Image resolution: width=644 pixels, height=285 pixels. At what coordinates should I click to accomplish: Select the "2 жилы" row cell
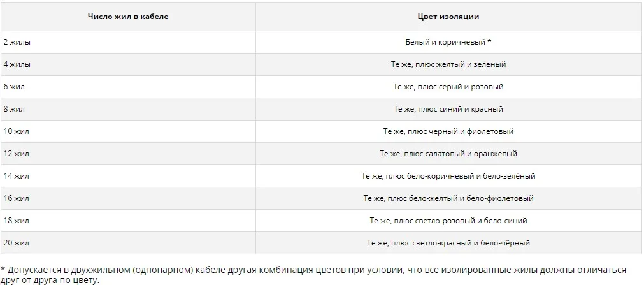17,42
